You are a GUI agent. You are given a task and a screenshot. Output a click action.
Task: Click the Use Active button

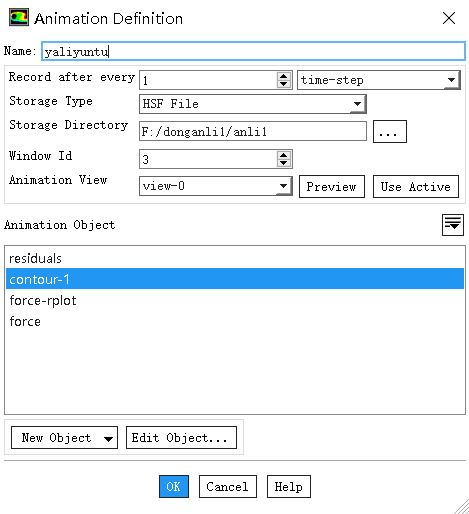point(416,186)
